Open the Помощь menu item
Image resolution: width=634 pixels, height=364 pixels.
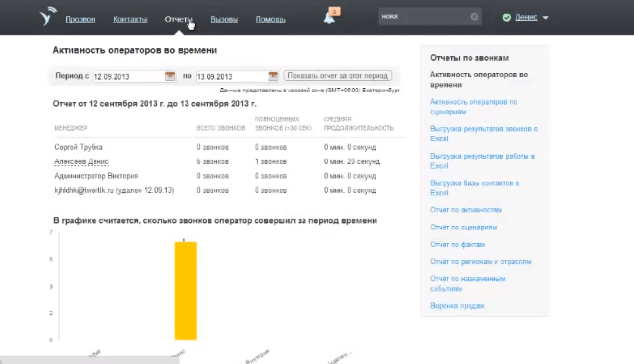270,20
